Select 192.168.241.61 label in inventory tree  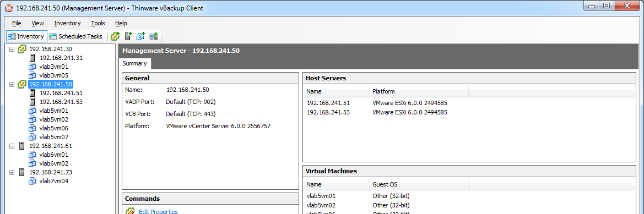click(x=51, y=146)
